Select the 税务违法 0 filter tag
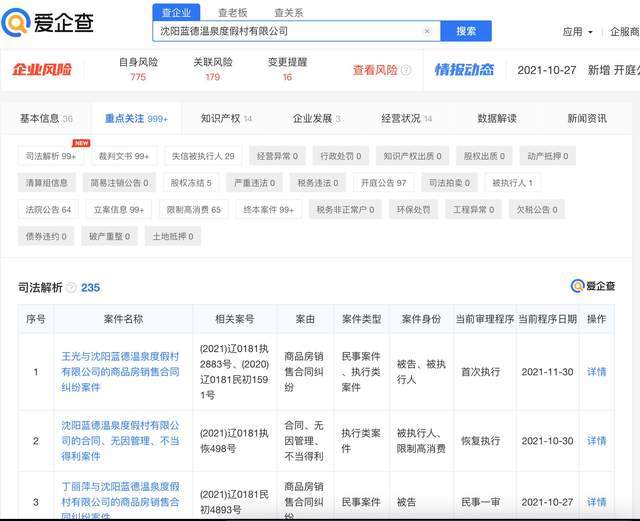Viewport: 640px width, 521px height. [318, 183]
